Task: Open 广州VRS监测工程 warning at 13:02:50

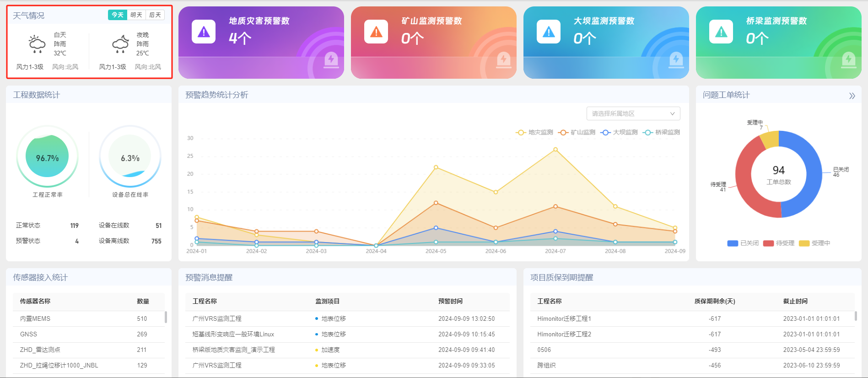Action: click(x=217, y=319)
